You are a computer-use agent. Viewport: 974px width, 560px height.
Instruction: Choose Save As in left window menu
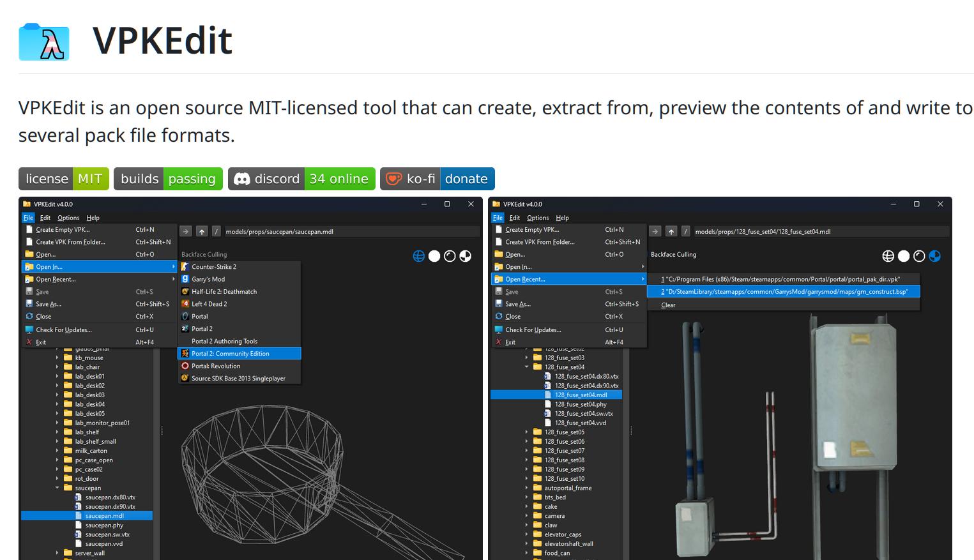coord(99,304)
